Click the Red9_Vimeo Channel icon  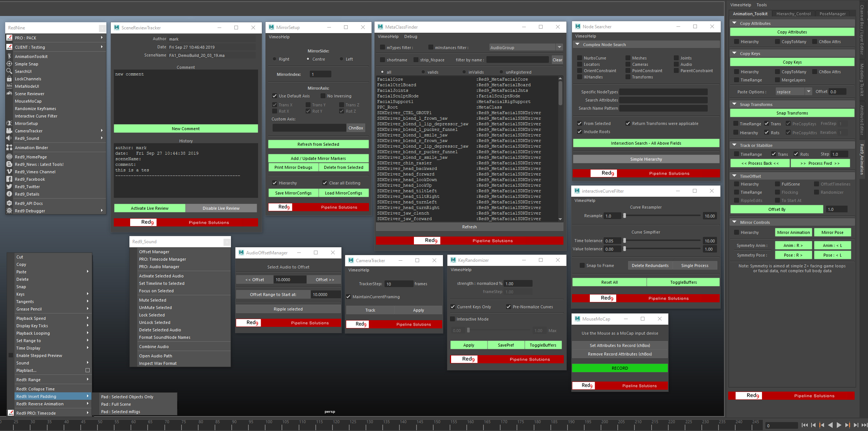(x=9, y=172)
